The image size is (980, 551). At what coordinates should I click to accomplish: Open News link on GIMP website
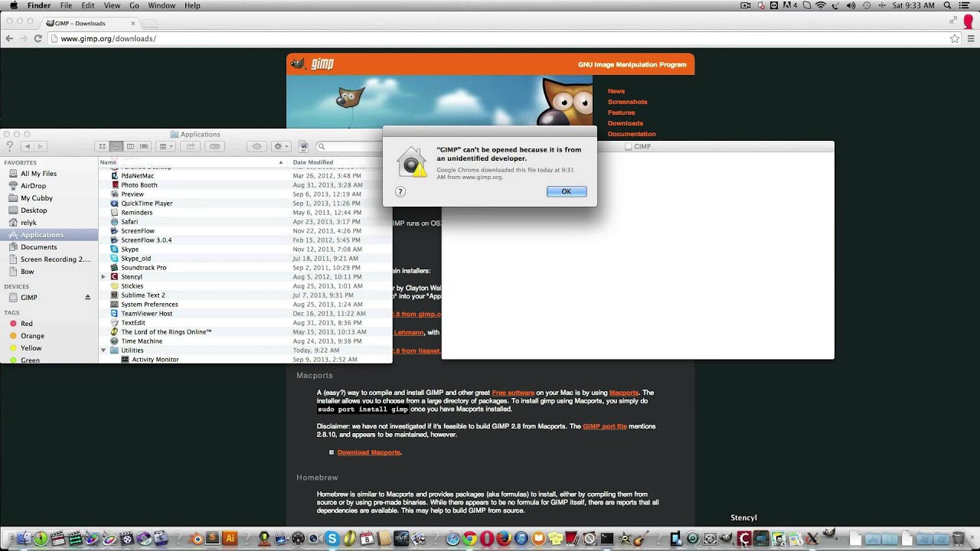616,91
